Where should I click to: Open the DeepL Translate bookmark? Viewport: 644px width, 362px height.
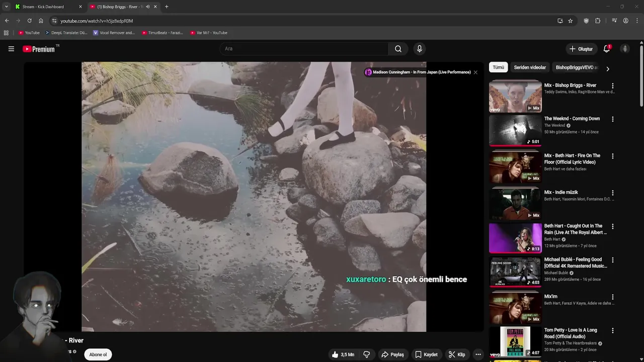point(66,33)
